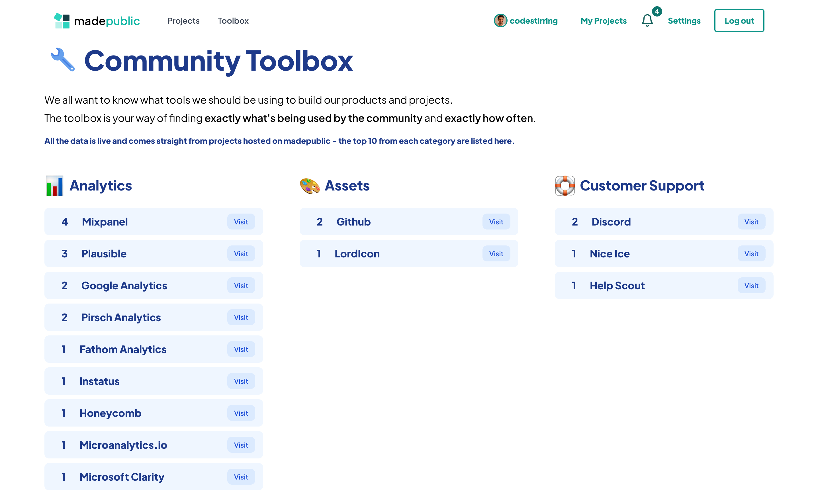Image resolution: width=818 pixels, height=504 pixels.
Task: Click the Discord Visit button
Action: [x=751, y=222]
